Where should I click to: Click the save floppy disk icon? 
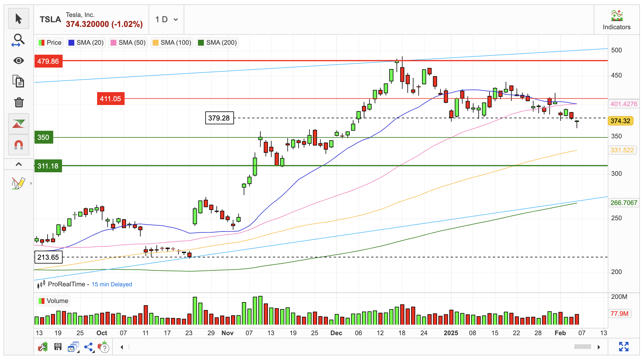pos(58,347)
